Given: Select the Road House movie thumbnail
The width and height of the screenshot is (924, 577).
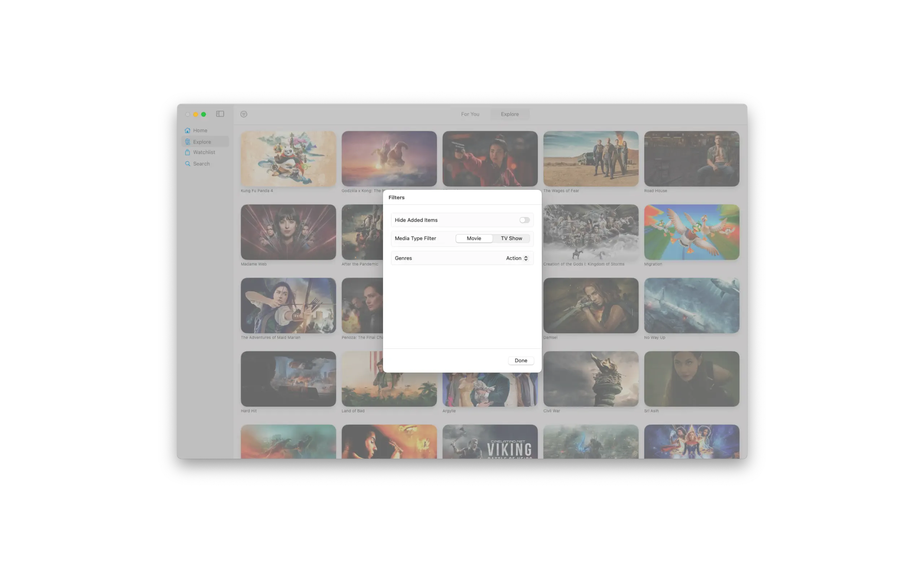Looking at the screenshot, I should 692,159.
